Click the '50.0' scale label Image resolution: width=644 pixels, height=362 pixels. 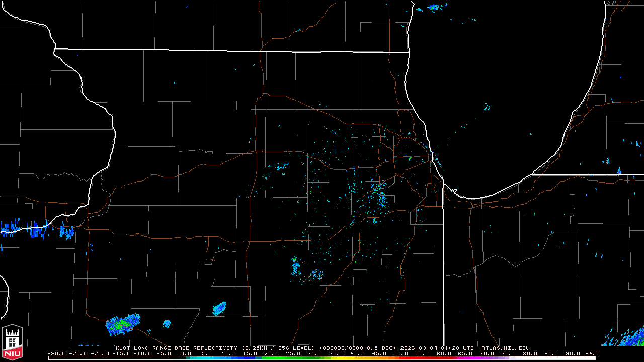(400, 353)
